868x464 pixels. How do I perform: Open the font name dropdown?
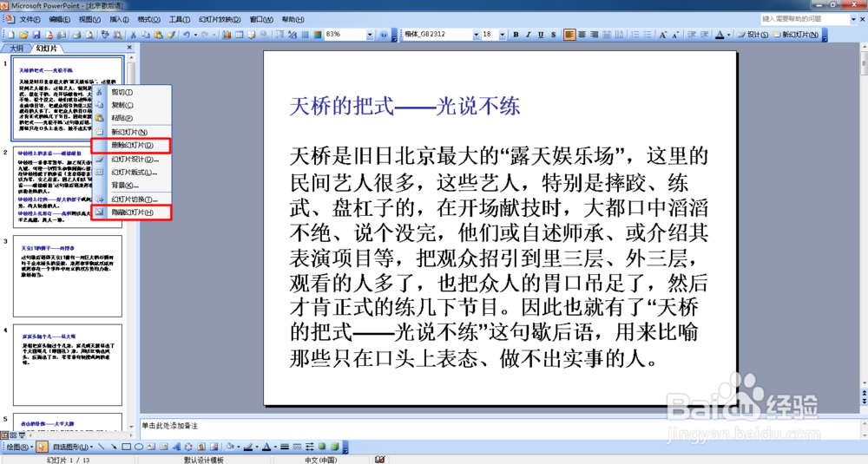[476, 35]
